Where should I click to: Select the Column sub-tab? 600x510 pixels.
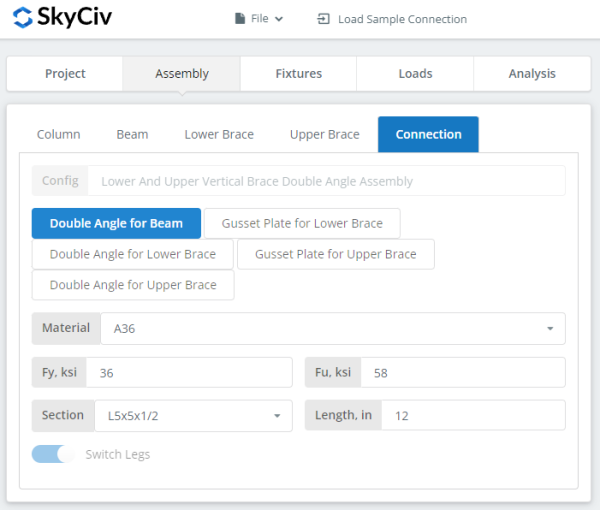pos(58,134)
